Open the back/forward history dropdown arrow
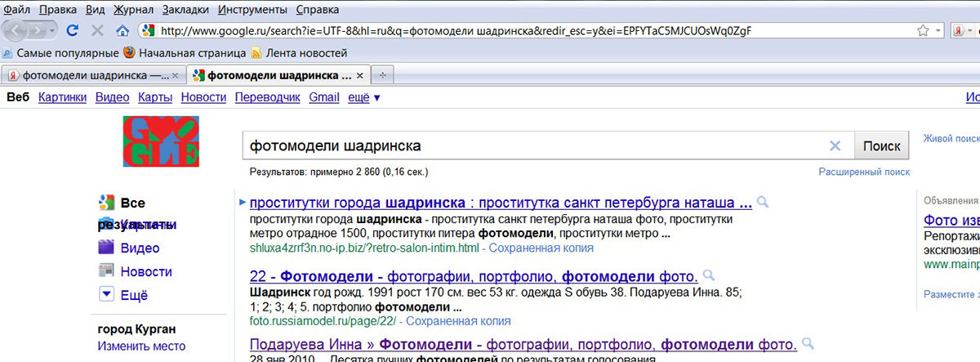 (52, 31)
